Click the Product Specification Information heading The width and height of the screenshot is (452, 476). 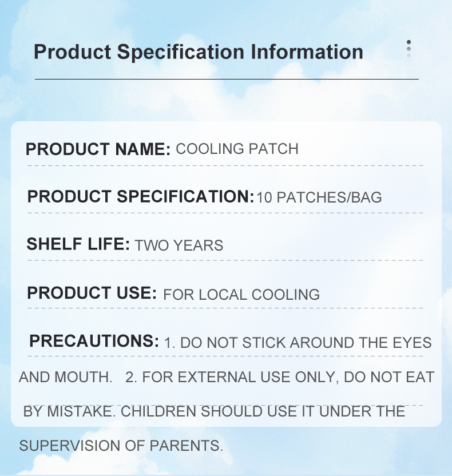[x=198, y=52]
